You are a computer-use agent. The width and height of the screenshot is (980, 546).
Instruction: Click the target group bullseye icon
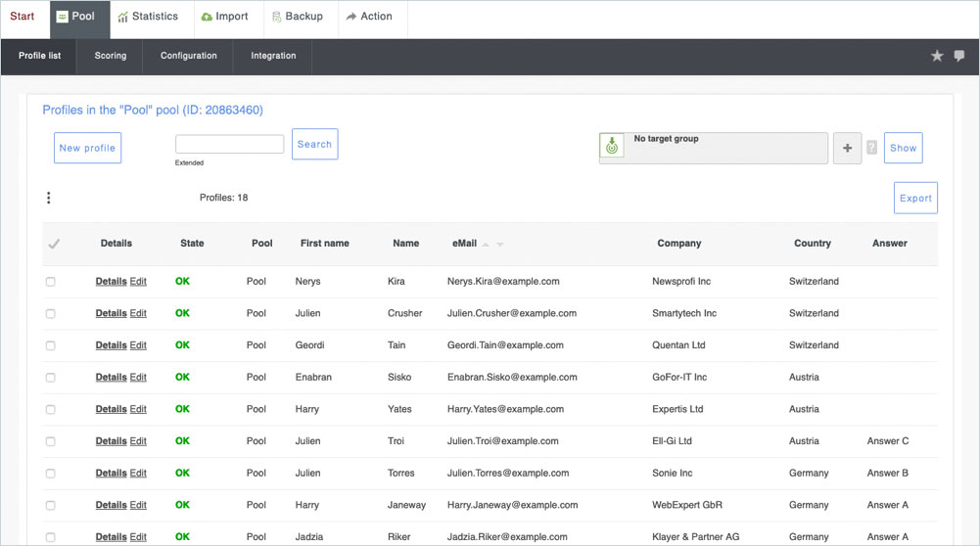pyautogui.click(x=612, y=147)
